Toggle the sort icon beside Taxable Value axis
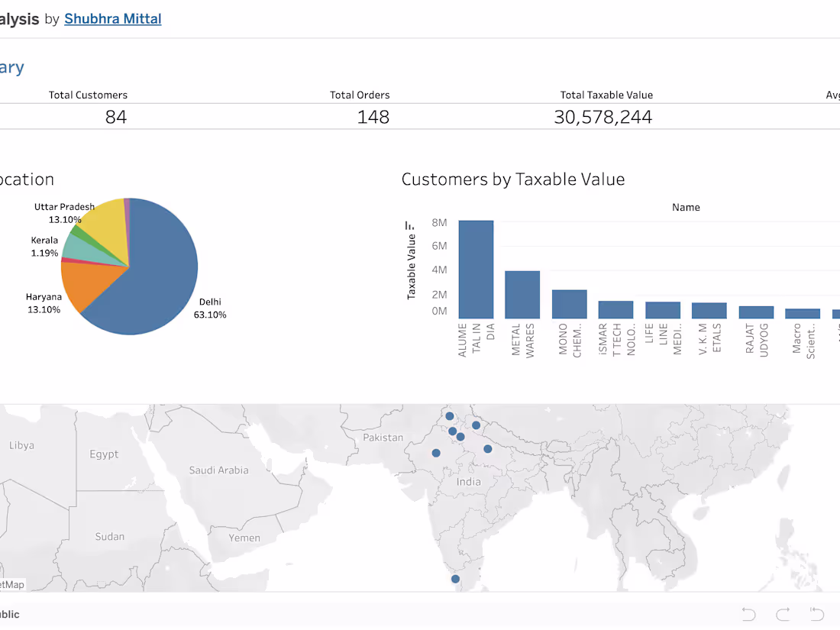840x630 pixels. tap(410, 225)
